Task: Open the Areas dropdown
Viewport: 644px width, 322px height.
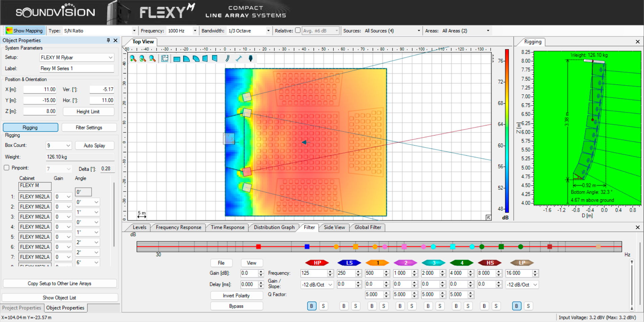Action: click(x=466, y=31)
